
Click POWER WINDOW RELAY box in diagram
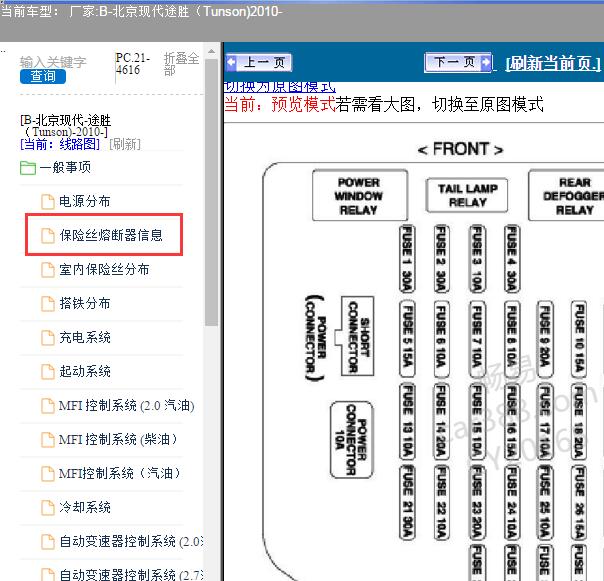[359, 195]
